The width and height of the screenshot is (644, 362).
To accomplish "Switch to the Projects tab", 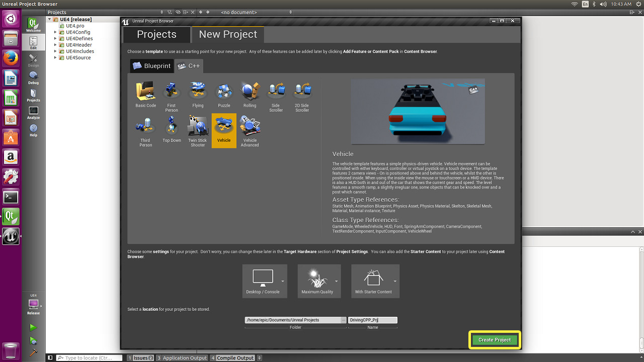I will [156, 34].
